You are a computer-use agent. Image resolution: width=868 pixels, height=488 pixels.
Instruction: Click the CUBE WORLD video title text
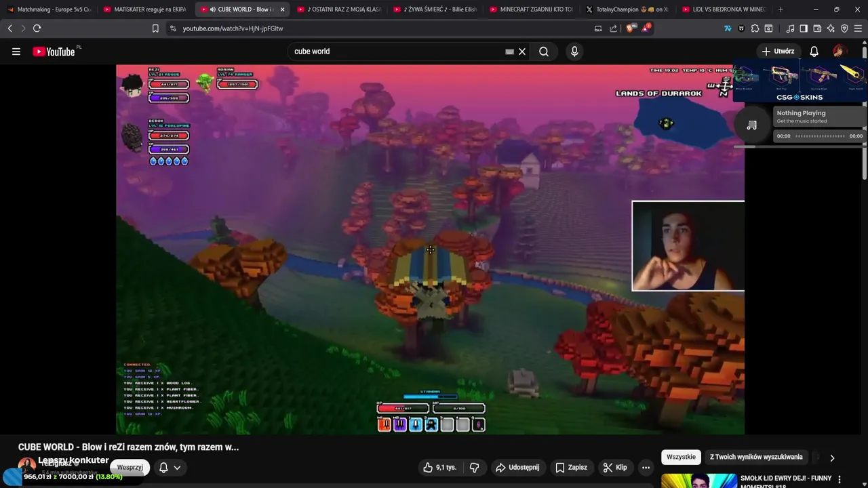128,447
